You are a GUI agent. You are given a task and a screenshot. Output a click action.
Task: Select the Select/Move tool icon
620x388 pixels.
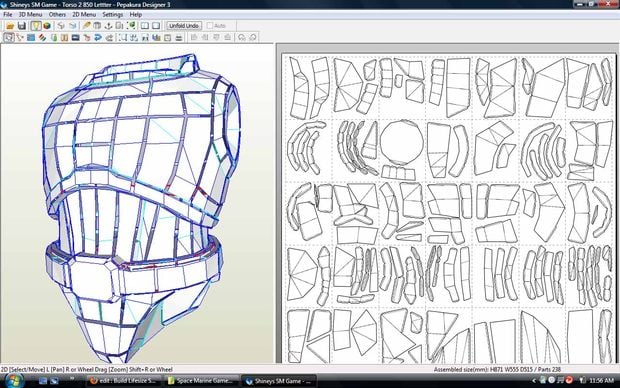point(9,38)
